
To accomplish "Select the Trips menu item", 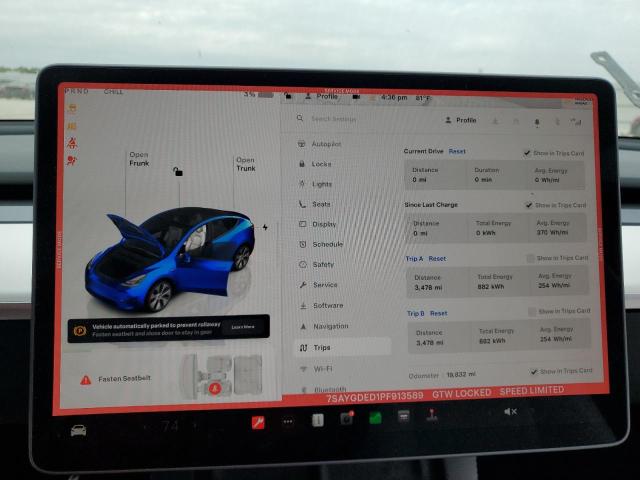I will (343, 347).
